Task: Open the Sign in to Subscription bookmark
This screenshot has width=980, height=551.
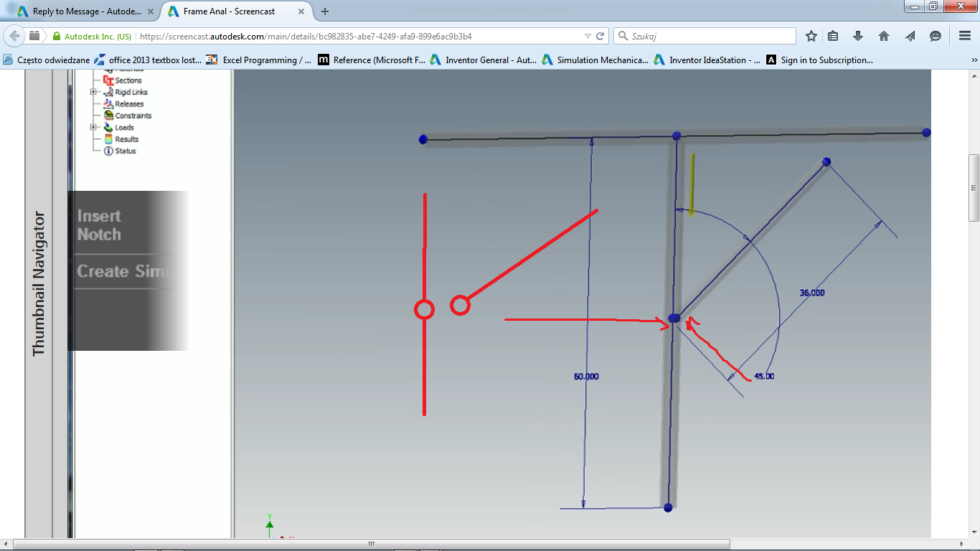Action: [x=819, y=60]
